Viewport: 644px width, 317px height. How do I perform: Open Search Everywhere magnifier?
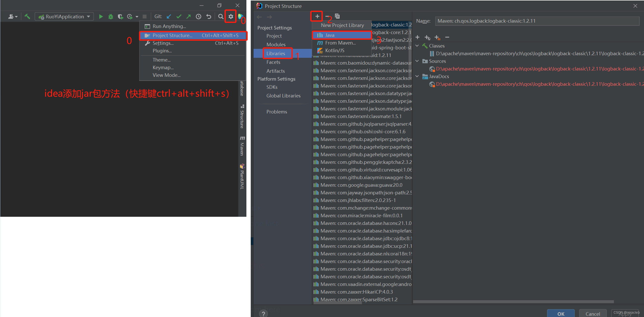(x=221, y=16)
